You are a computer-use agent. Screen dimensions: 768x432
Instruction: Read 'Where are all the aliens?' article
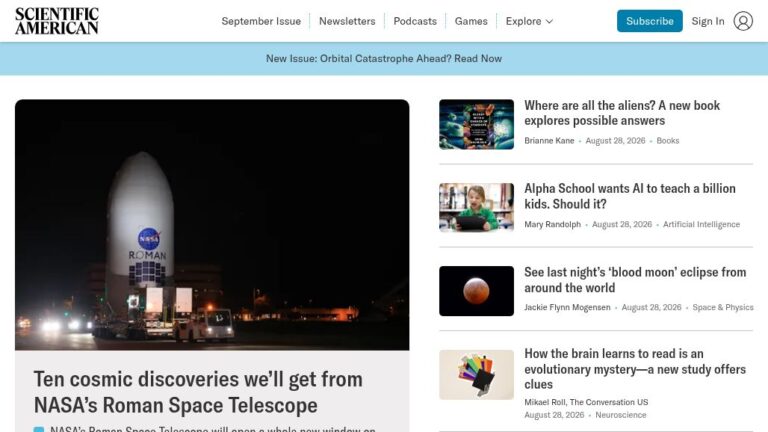point(622,113)
